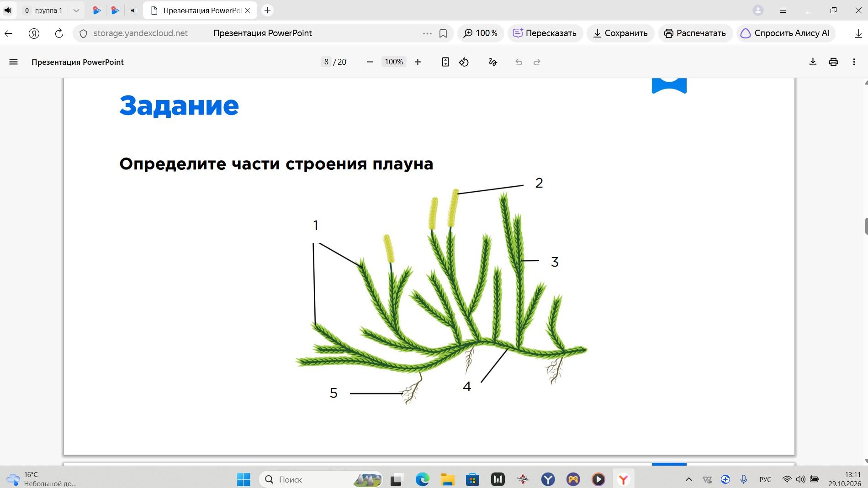
Task: Open the system volume control
Action: pyautogui.click(x=800, y=479)
